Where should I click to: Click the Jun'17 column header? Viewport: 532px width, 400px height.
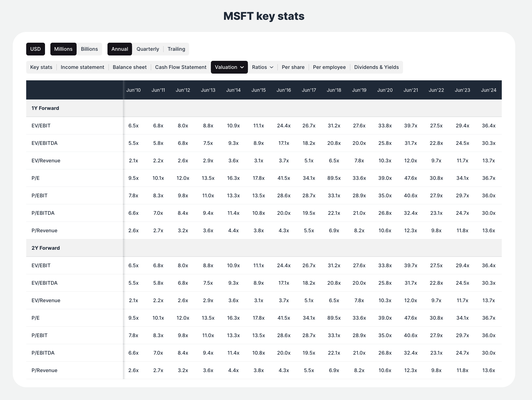309,90
